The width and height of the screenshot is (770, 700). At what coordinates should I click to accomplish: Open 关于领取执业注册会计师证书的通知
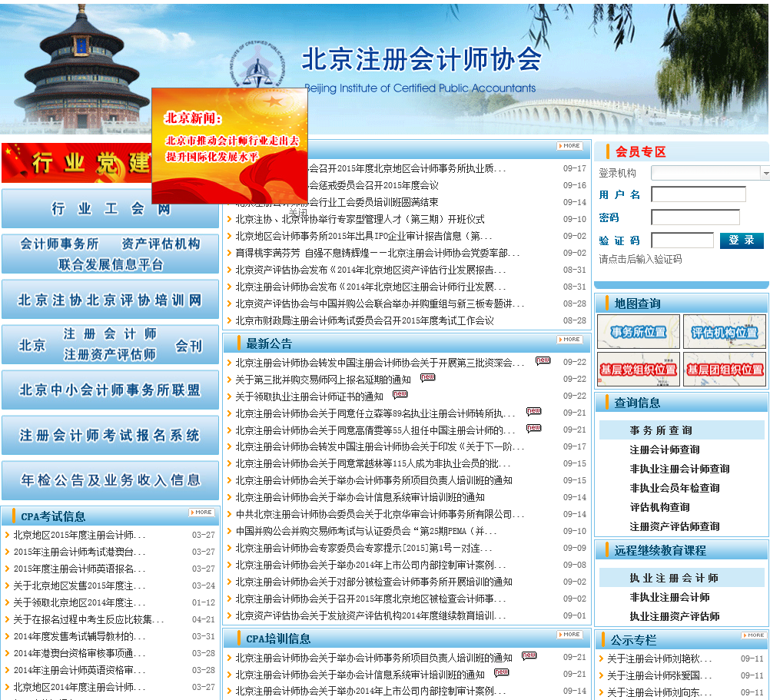310,396
